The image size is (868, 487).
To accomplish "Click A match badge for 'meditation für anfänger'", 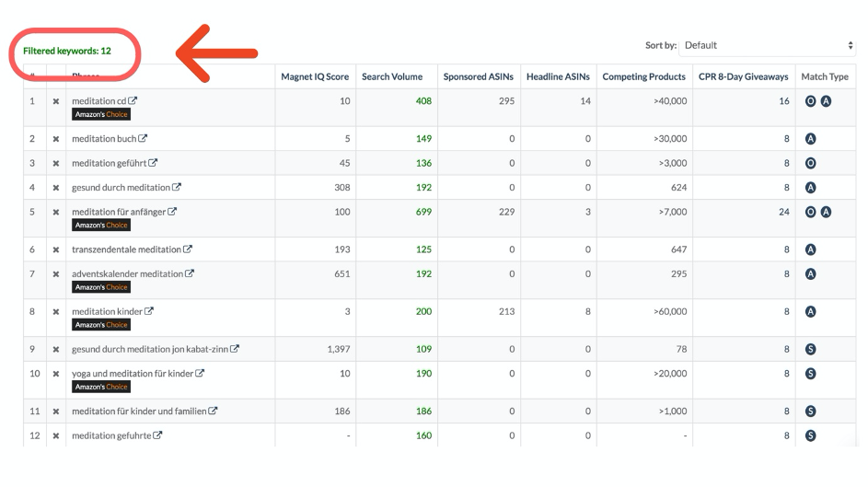I will click(826, 212).
